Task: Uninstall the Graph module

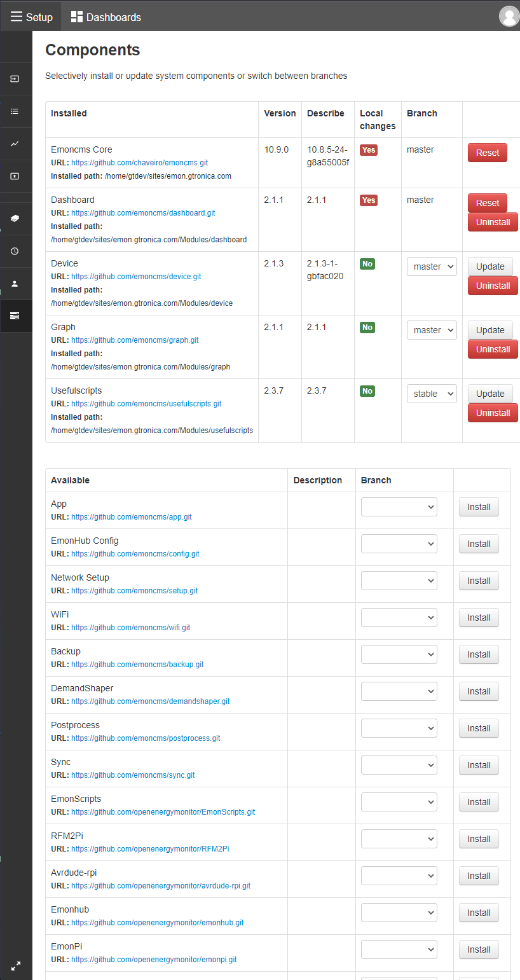Action: 493,349
